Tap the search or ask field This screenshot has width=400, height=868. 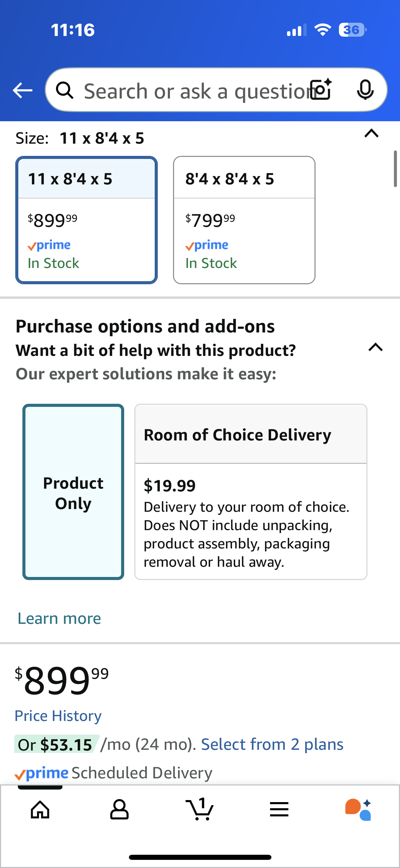click(193, 91)
